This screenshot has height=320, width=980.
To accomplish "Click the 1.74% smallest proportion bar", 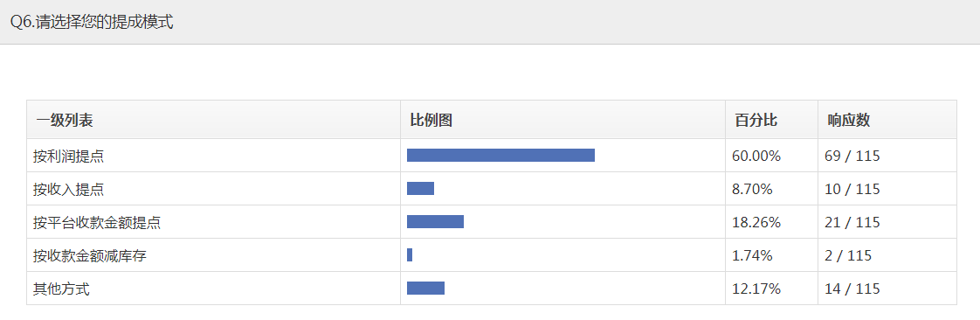I will (x=410, y=255).
